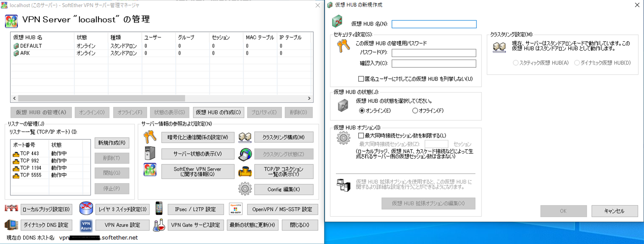This screenshot has width=644, height=244.
Task: Click the キャンセル button in new hub dialog
Action: tap(614, 211)
